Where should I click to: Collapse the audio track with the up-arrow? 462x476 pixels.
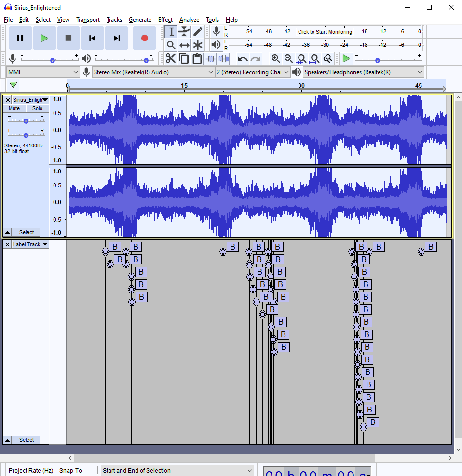tap(8, 233)
